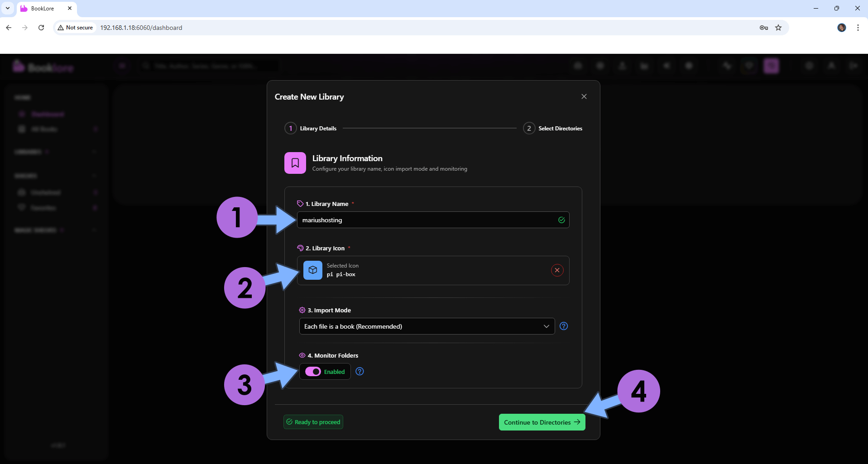Click the Ready to proceed badge
This screenshot has width=868, height=464.
coord(313,422)
